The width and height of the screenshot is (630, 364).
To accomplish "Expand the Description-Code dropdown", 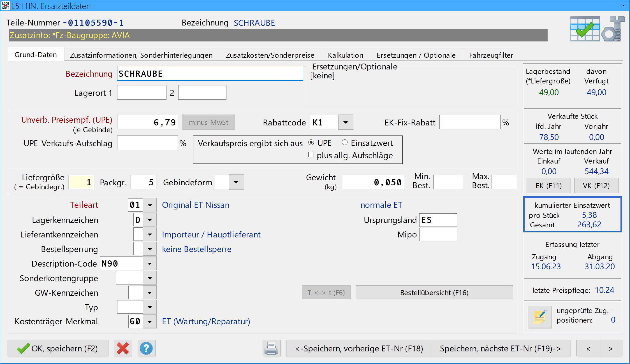I will (150, 264).
